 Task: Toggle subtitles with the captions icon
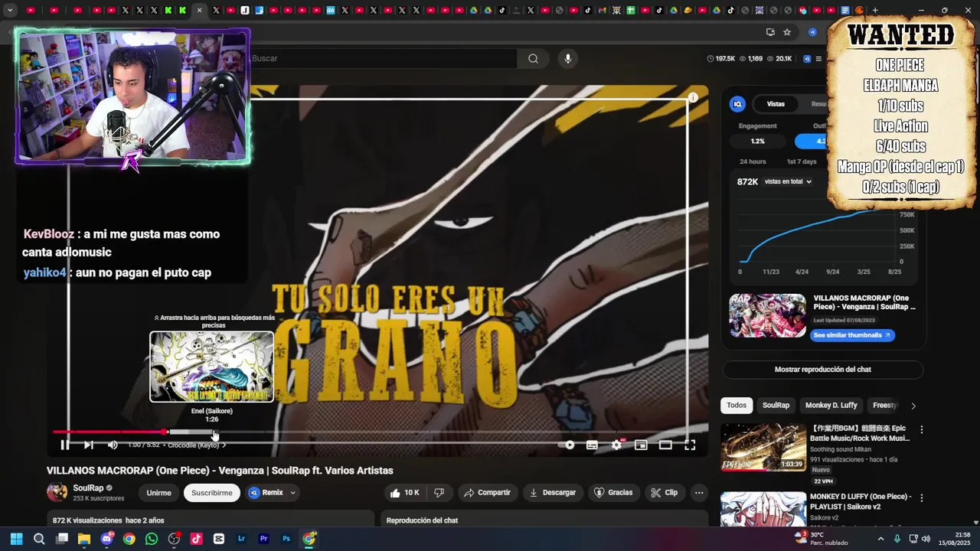pos(592,445)
